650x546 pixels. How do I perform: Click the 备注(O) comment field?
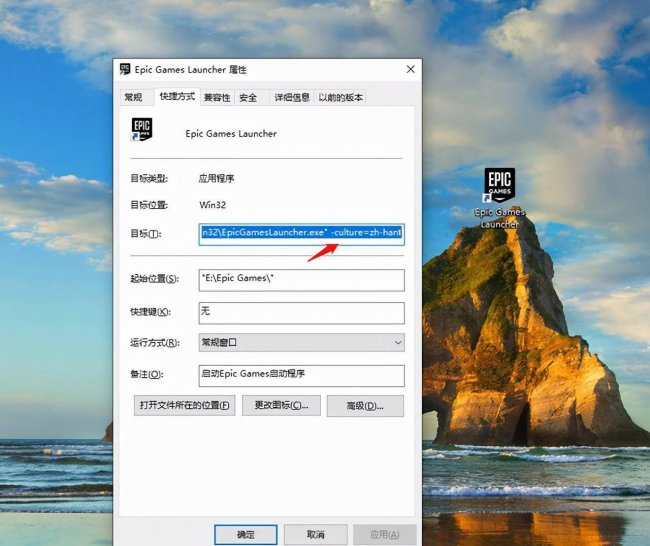pos(301,376)
